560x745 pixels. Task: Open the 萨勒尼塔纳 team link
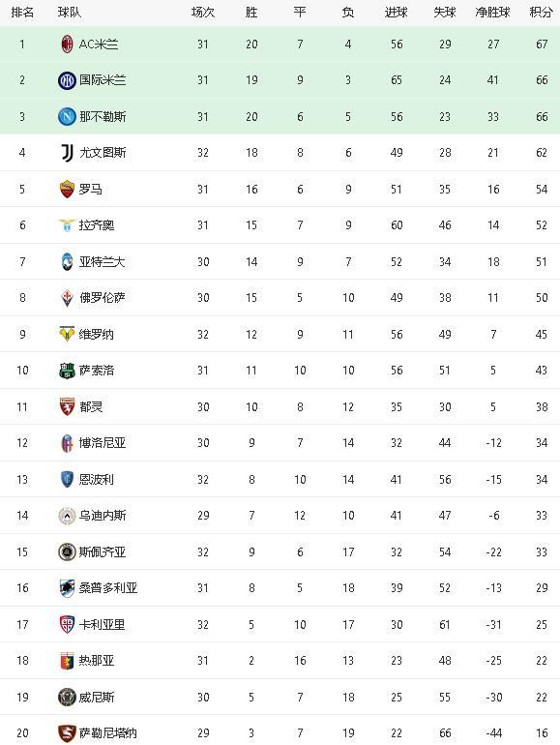click(108, 733)
